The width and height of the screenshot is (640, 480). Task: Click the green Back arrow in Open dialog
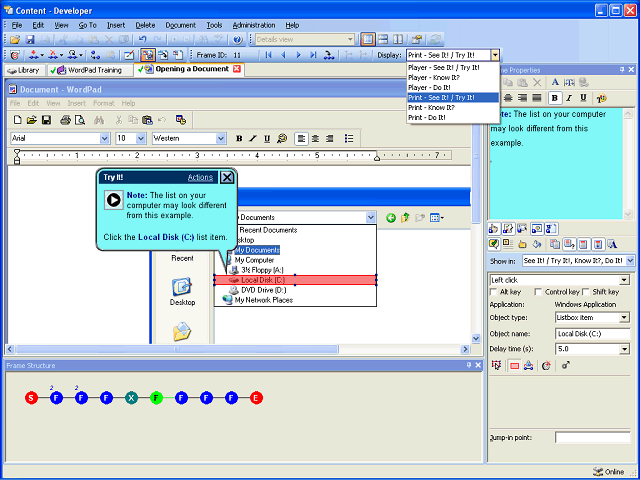[x=391, y=218]
